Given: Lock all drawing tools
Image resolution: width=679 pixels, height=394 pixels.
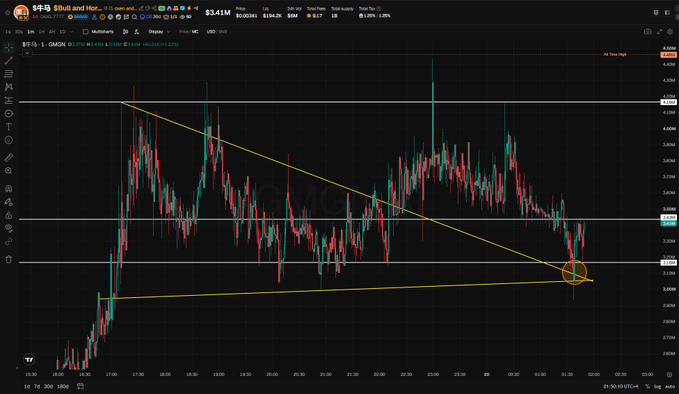Looking at the screenshot, I should point(9,215).
